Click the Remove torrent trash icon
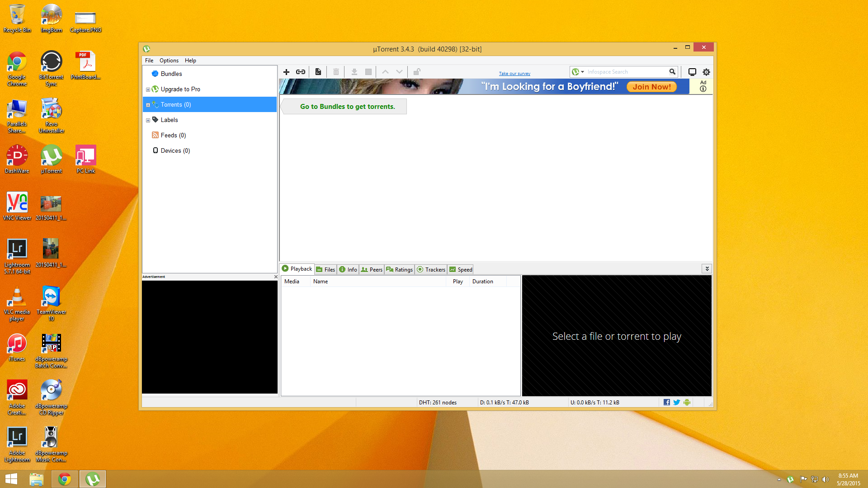 [x=336, y=72]
